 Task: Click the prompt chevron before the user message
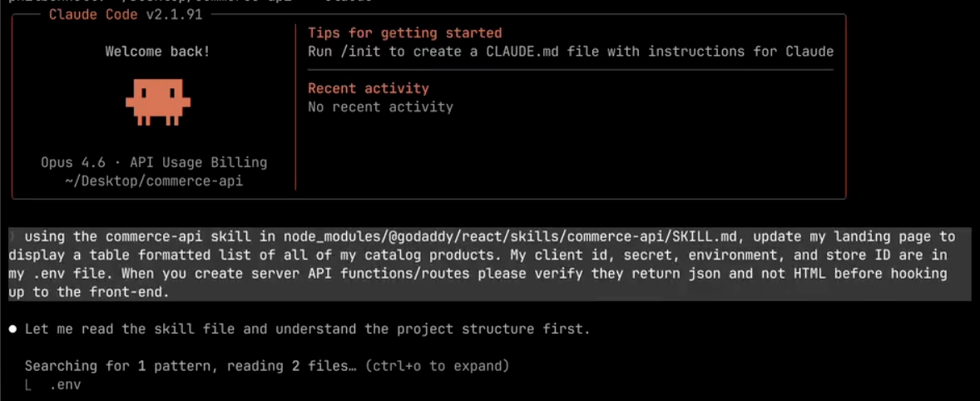(12, 237)
